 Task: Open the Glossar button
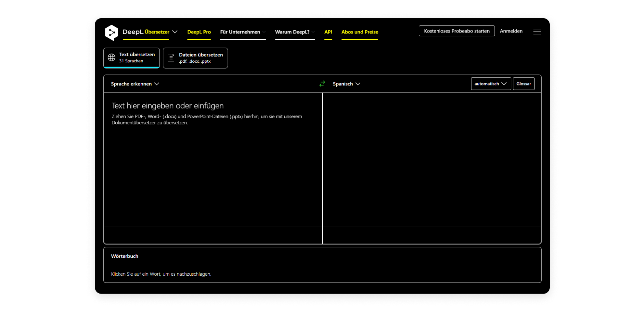click(523, 84)
